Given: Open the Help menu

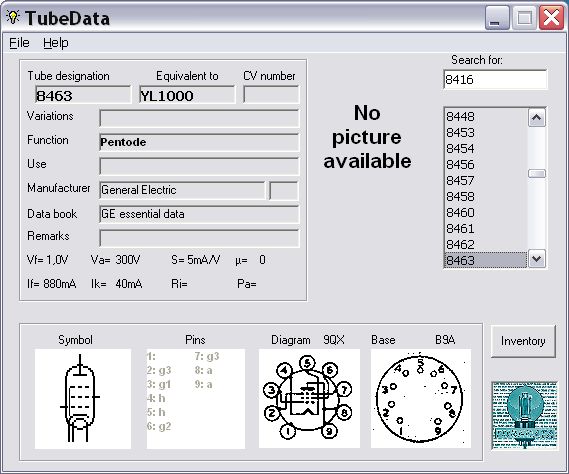Looking at the screenshot, I should (56, 43).
